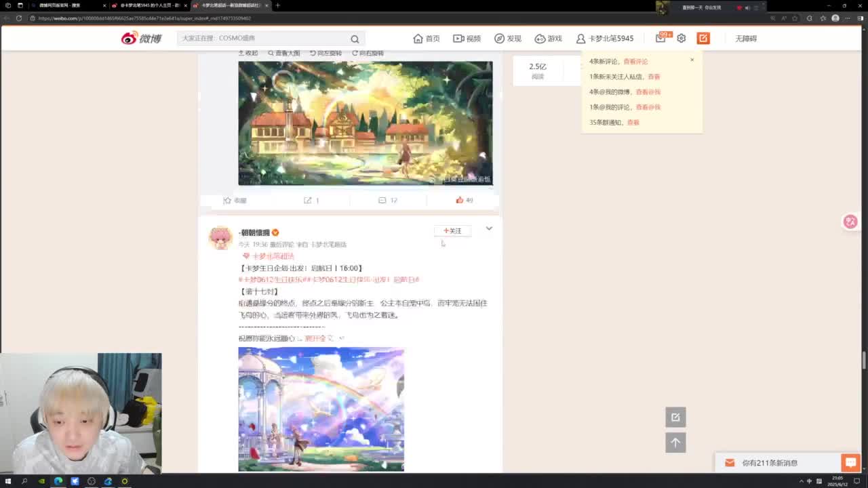Open avatar of -朝朝憶拥
This screenshot has height=488, width=868.
click(x=220, y=237)
